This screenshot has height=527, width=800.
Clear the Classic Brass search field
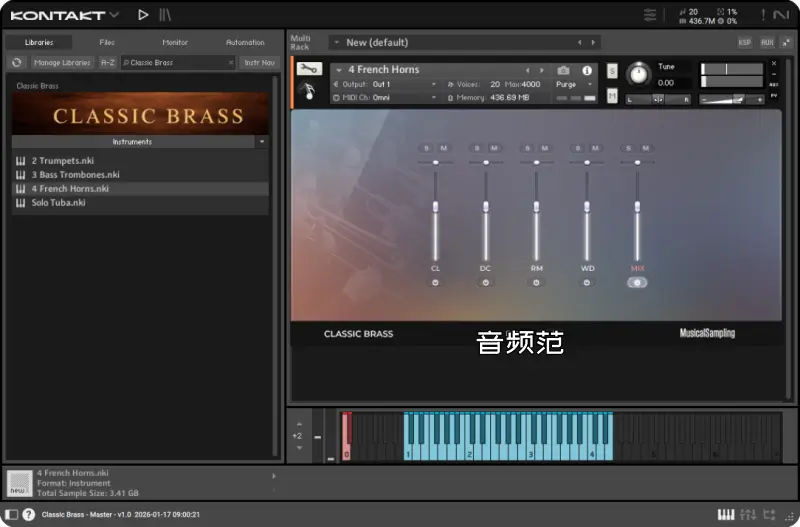pyautogui.click(x=231, y=62)
